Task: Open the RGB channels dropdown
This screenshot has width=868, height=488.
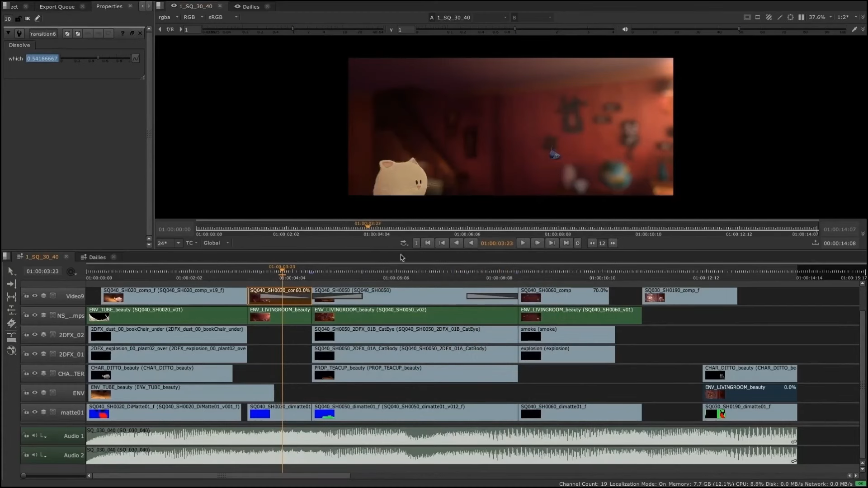Action: (193, 17)
